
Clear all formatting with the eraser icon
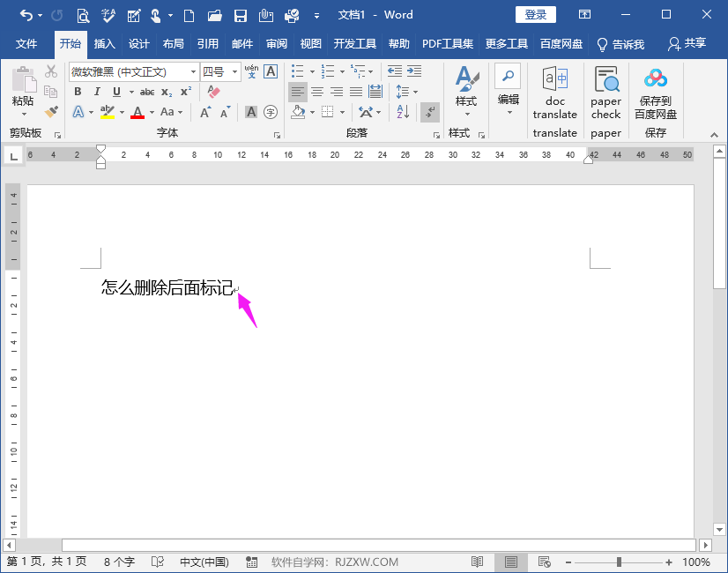point(212,92)
